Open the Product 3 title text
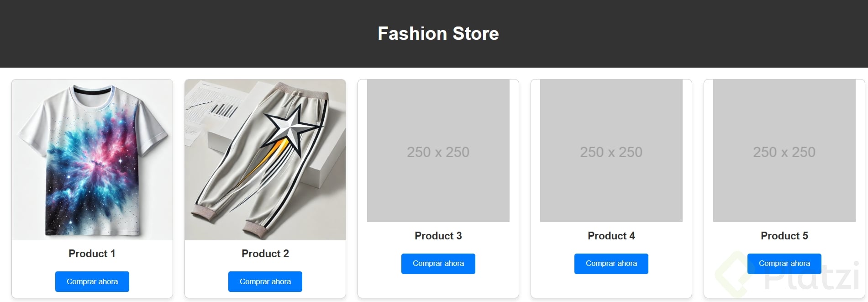 point(438,236)
